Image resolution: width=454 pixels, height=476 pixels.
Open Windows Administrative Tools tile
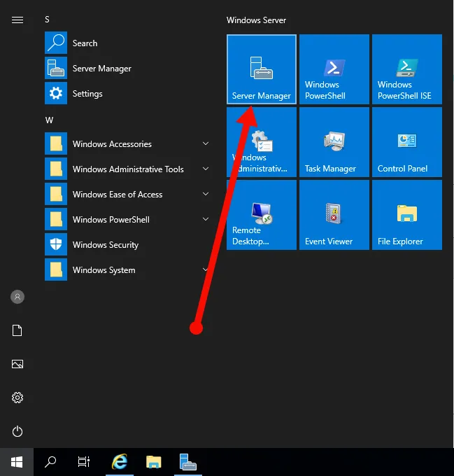(262, 142)
